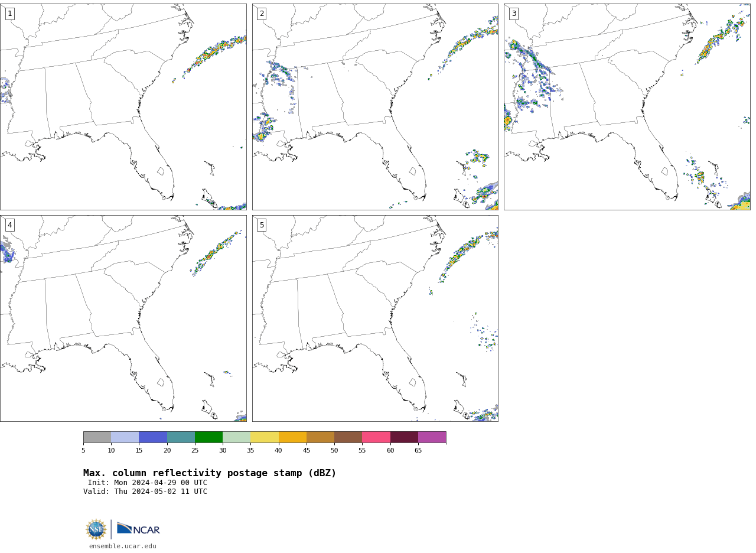The image size is (756, 553).
Task: Click the NSF logo icon
Action: (96, 529)
